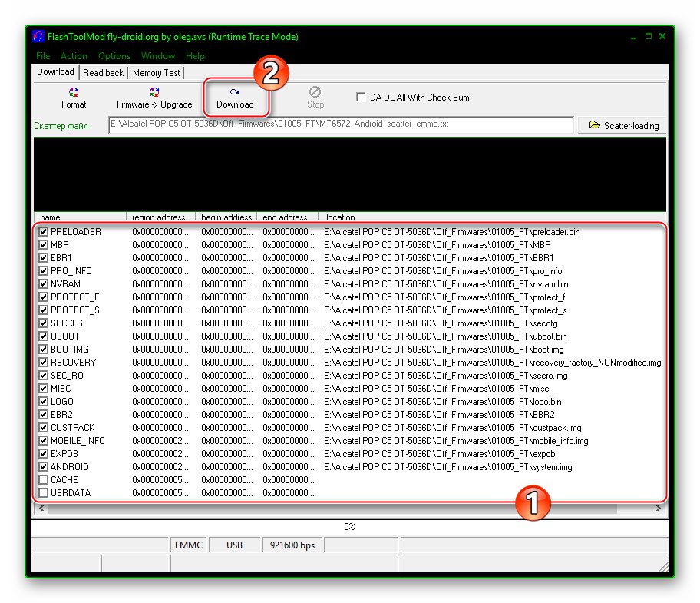Switch to the Read back tab
The height and width of the screenshot is (603, 700).
103,73
